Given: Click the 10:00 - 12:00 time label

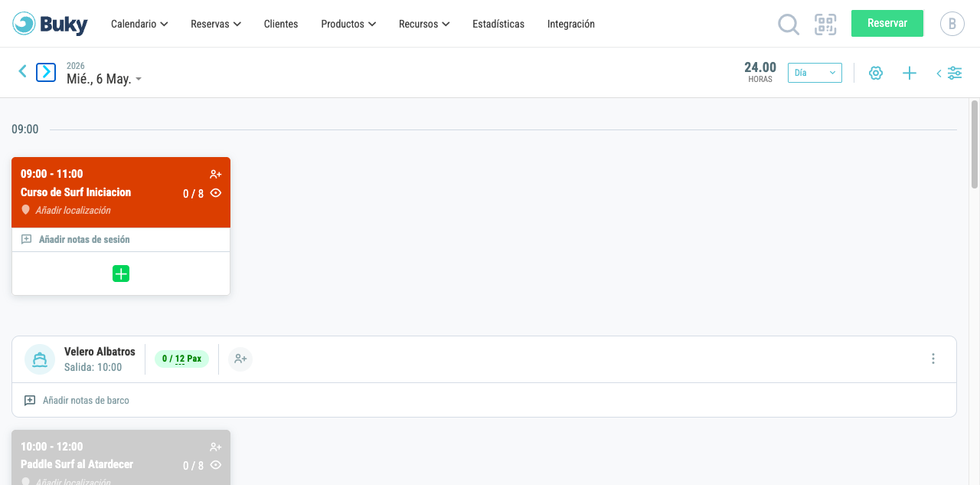Looking at the screenshot, I should click(x=52, y=447).
